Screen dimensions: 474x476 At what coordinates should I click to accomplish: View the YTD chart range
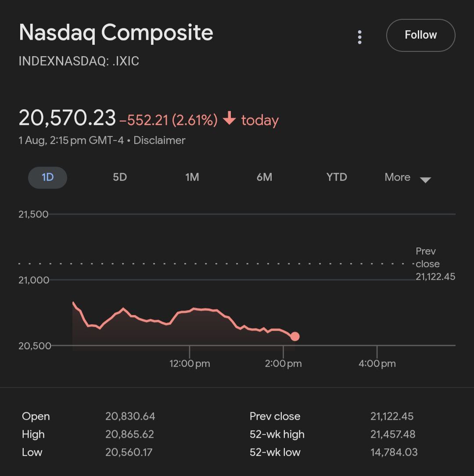pyautogui.click(x=337, y=177)
